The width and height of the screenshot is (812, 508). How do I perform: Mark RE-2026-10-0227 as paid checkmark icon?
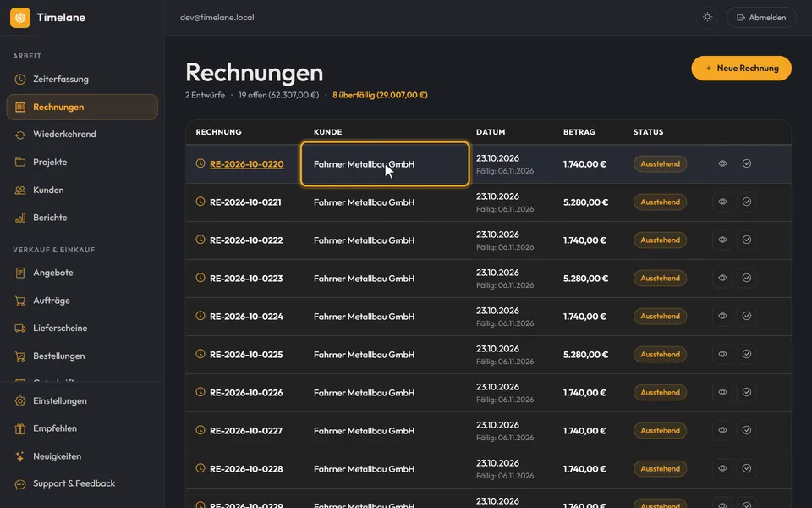(x=747, y=430)
